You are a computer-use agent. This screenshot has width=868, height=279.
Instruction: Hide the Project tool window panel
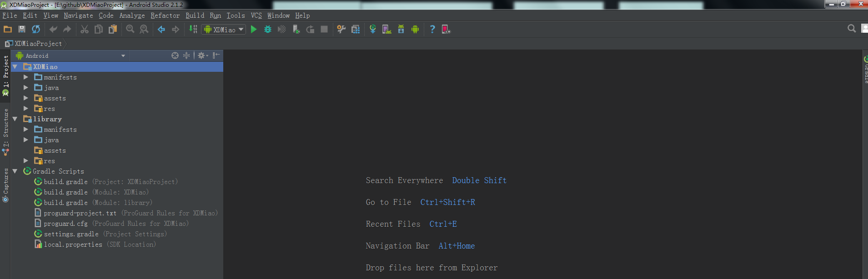coord(216,55)
